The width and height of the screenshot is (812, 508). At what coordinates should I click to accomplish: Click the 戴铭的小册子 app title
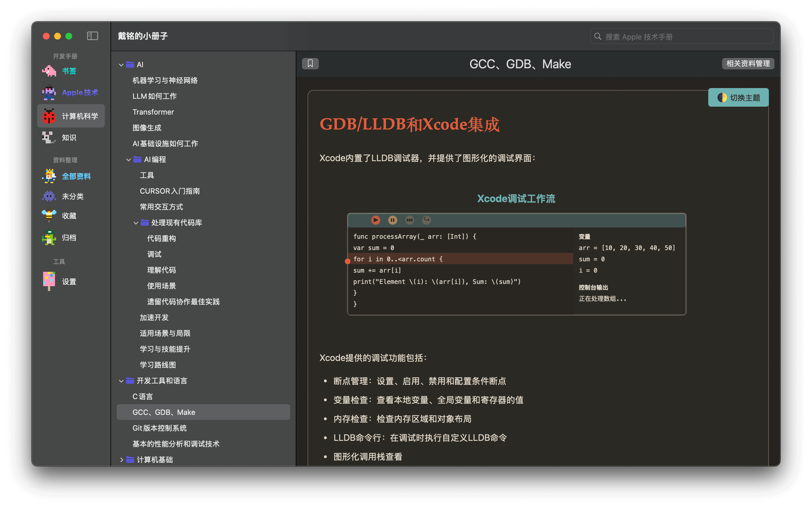coord(143,36)
